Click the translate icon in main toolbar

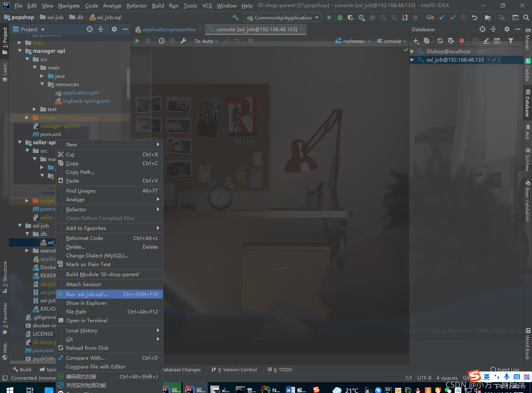[x=502, y=17]
